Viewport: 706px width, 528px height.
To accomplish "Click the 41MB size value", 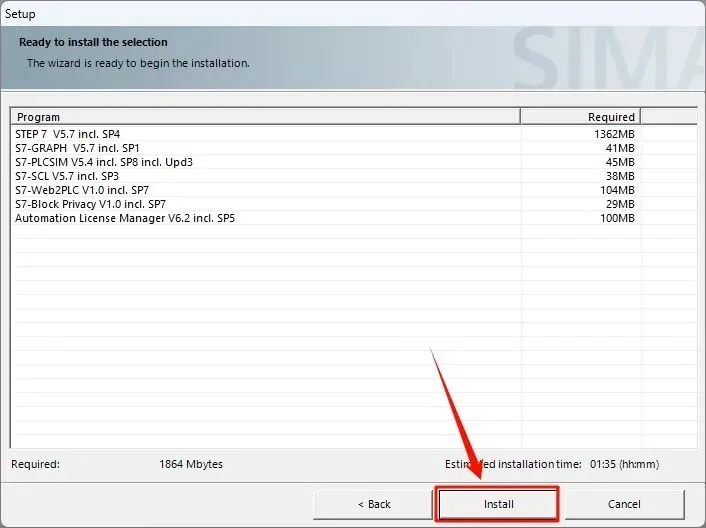I will tap(620, 148).
